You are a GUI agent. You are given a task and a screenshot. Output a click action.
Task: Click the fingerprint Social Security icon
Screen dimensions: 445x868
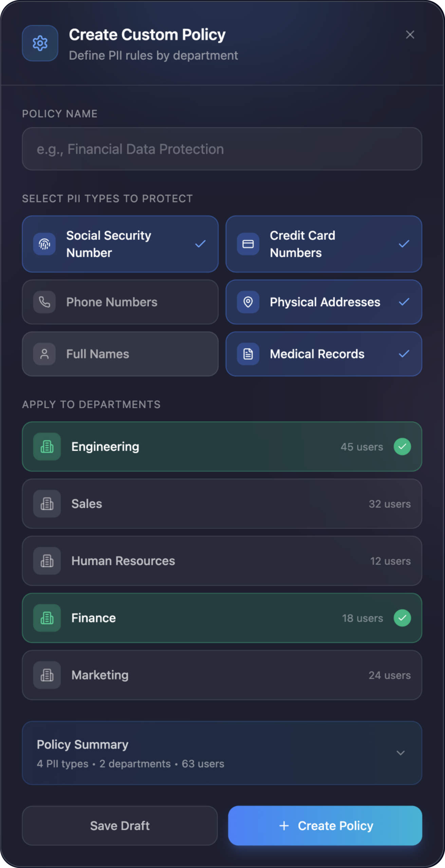pos(44,244)
